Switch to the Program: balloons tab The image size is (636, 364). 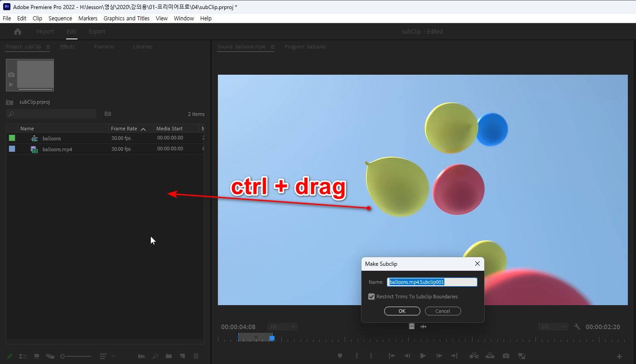[x=305, y=47]
